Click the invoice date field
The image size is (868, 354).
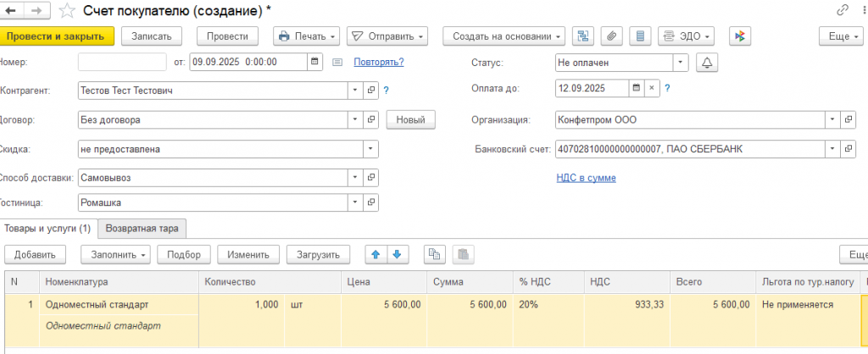248,62
